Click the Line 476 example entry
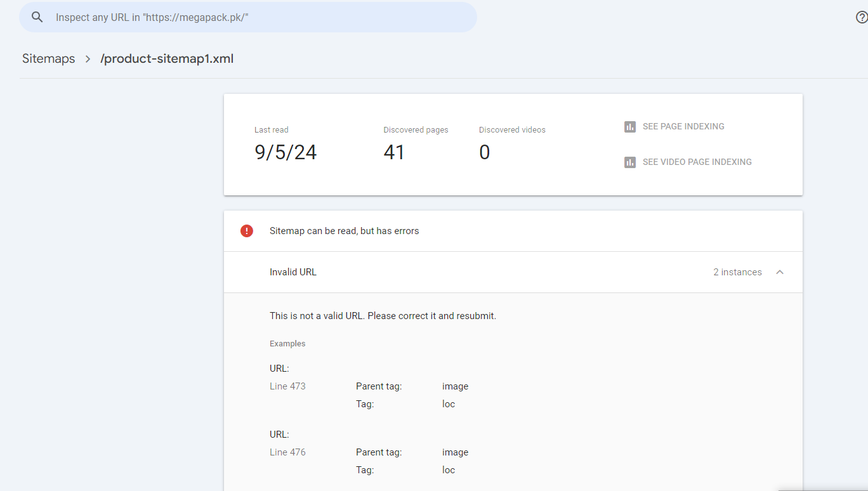868x491 pixels. (x=287, y=452)
